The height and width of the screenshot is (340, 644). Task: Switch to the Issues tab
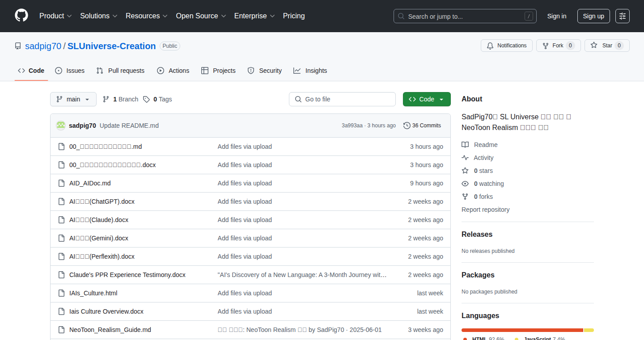point(70,71)
